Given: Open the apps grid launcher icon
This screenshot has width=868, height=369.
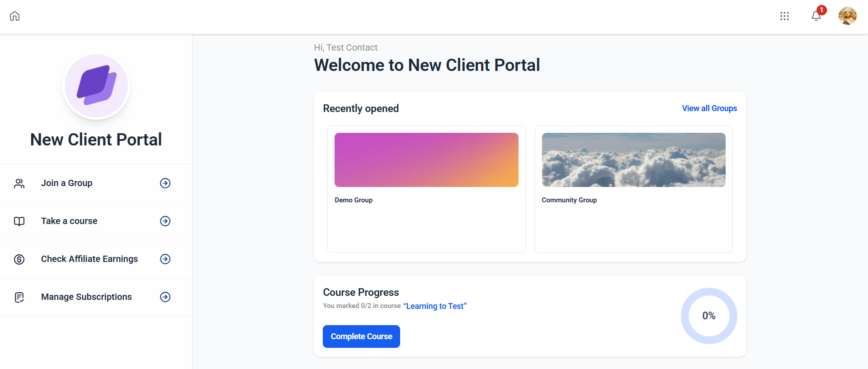Looking at the screenshot, I should [x=784, y=16].
